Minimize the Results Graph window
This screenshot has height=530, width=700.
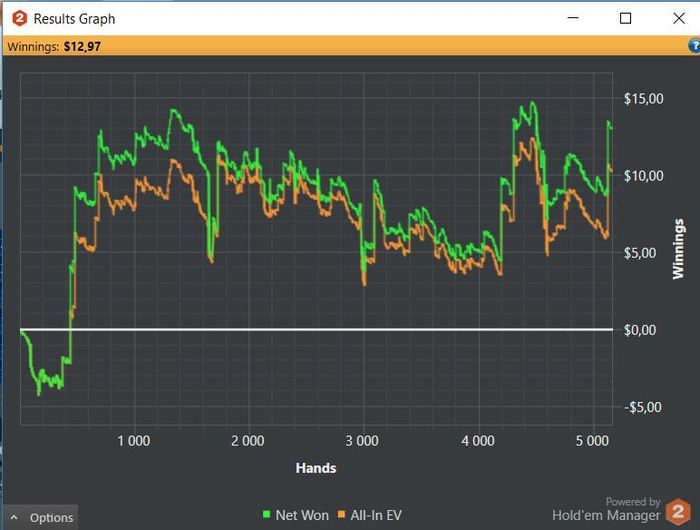tap(573, 18)
